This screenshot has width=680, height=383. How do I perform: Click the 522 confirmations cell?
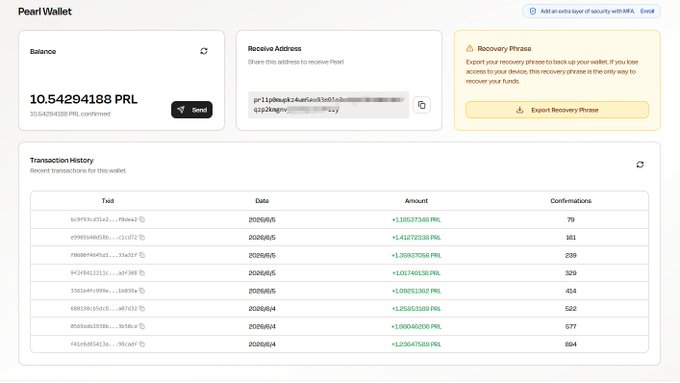571,308
